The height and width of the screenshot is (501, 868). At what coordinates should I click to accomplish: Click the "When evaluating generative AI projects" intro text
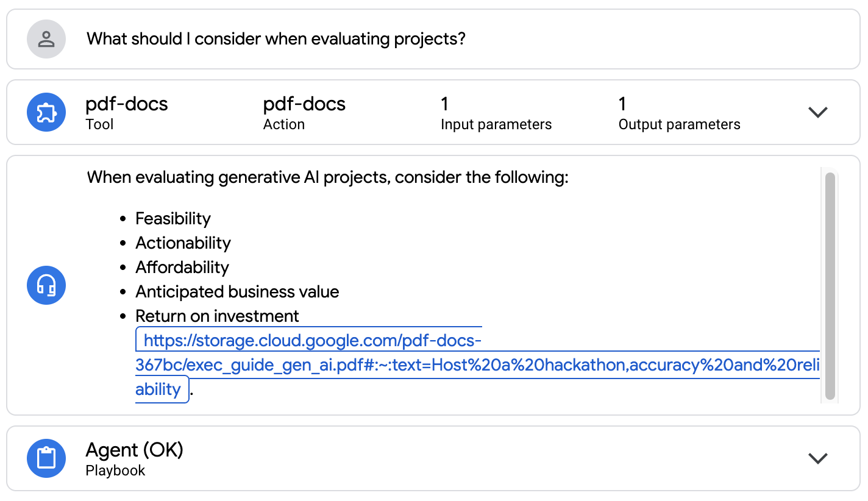327,178
